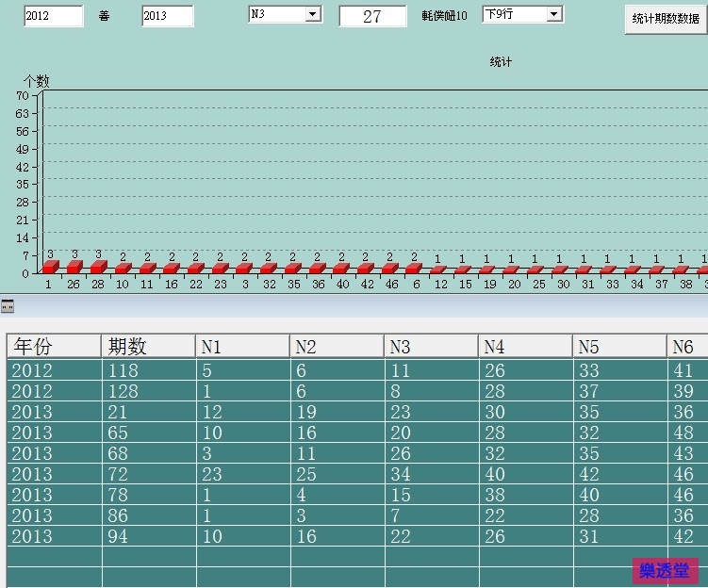Screen dimensions: 708x588
Task: Click the red chart bar for number 28
Action: (x=98, y=267)
